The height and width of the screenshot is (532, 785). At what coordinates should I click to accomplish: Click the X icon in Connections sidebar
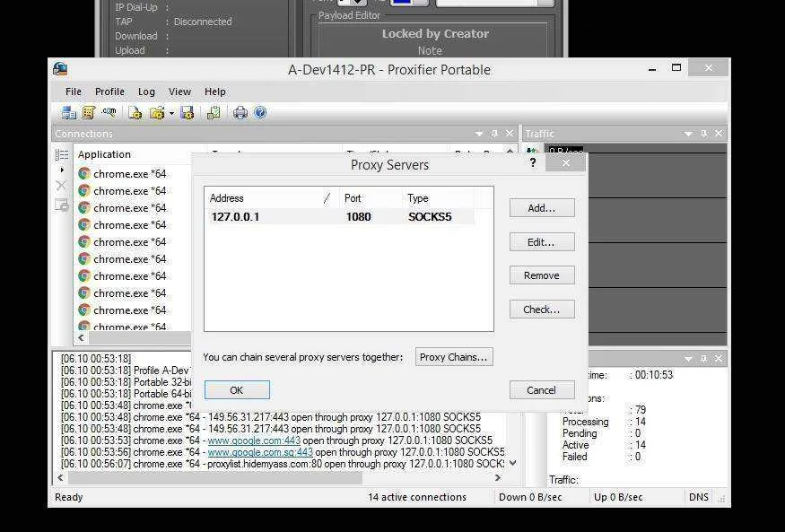pyautogui.click(x=61, y=185)
